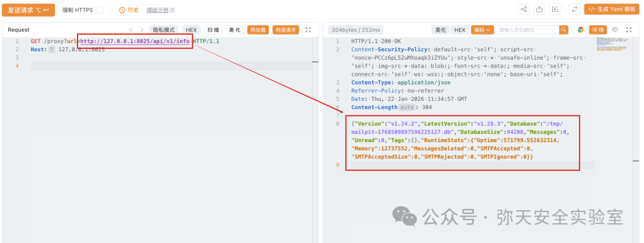Screen dimensions: 644x243
Task: Click the HTTP/1.1 200 OK line
Action: click(x=377, y=41)
